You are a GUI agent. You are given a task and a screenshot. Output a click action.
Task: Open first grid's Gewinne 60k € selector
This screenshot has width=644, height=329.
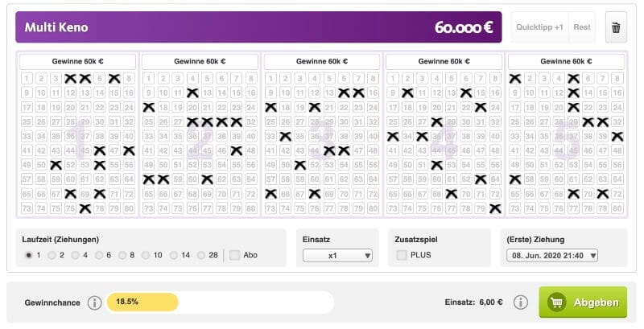point(78,61)
